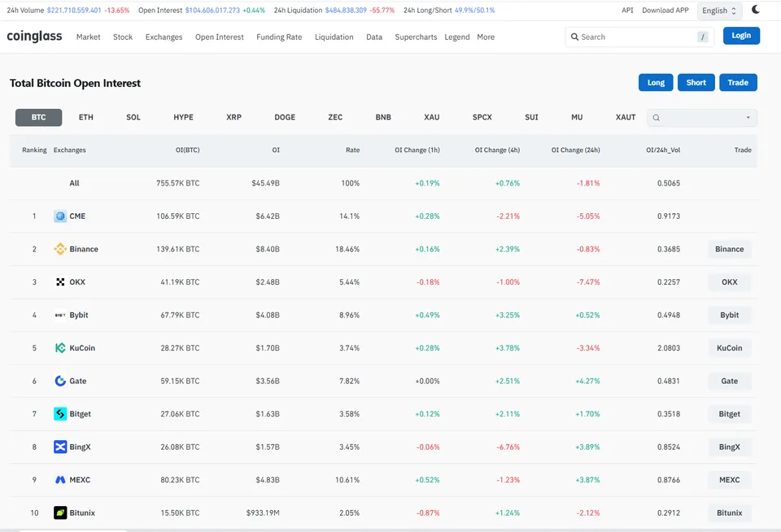
Task: Click the MEXC logo icon
Action: tap(60, 480)
